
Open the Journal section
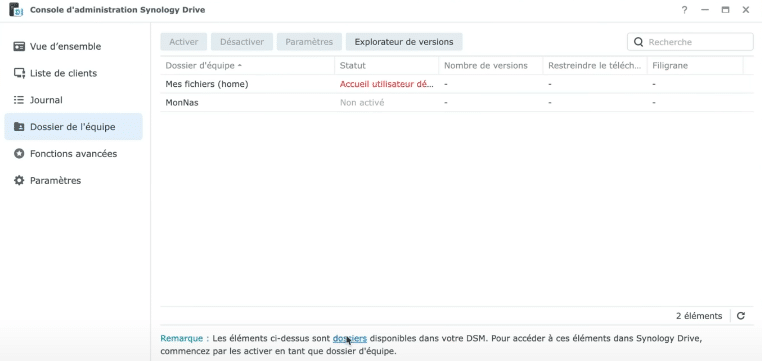point(73,100)
